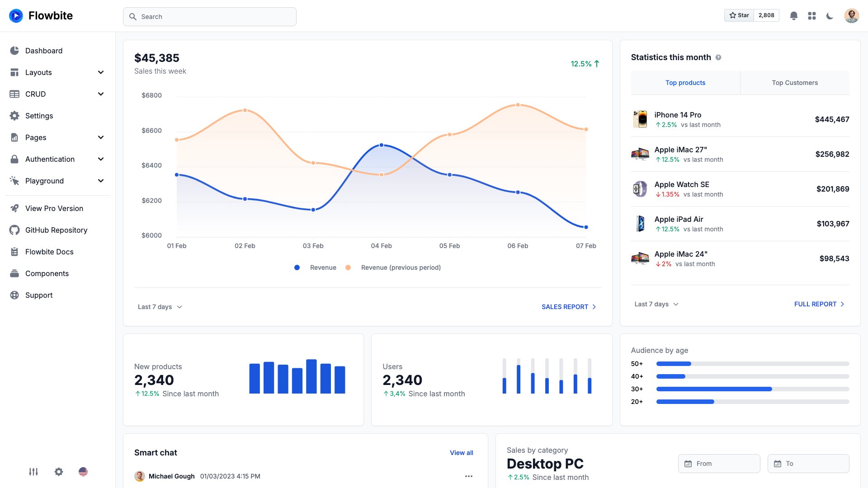Star the repository on GitHub
Viewport: 868px width, 488px height.
739,15
